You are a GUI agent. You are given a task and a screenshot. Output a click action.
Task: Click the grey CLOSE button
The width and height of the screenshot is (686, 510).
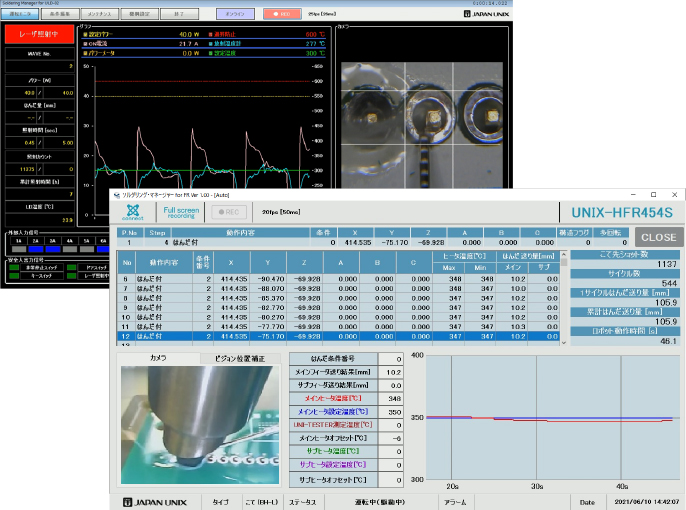coord(658,238)
